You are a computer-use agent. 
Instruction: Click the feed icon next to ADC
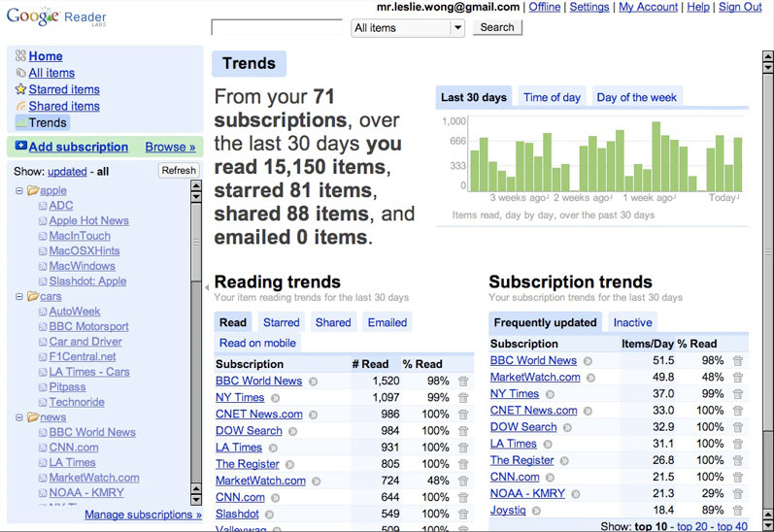click(x=43, y=206)
